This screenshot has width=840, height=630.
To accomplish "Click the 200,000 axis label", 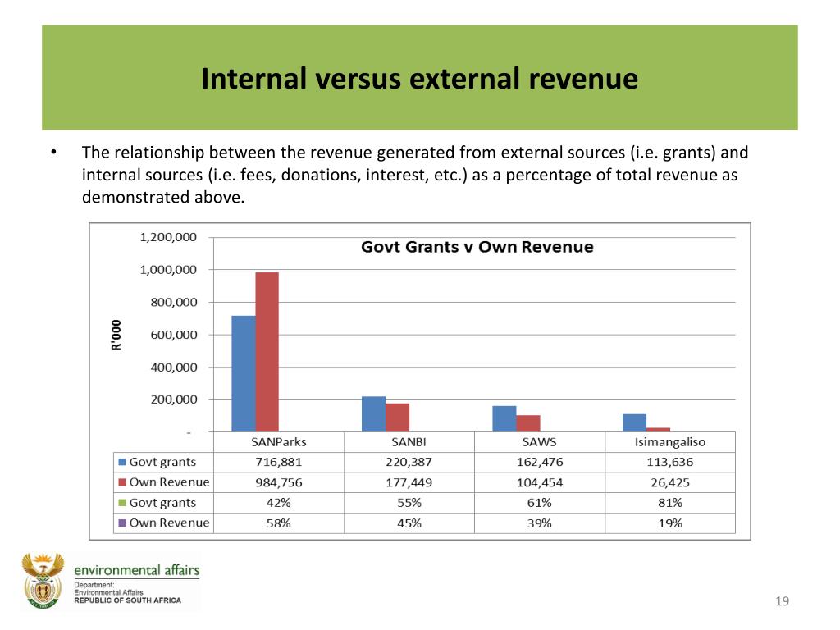I will coord(174,399).
